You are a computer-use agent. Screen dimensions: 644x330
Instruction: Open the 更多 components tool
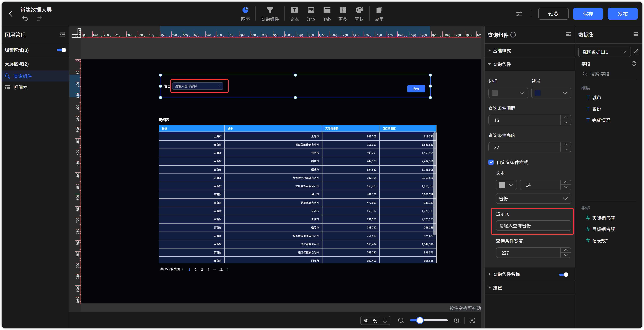(342, 14)
